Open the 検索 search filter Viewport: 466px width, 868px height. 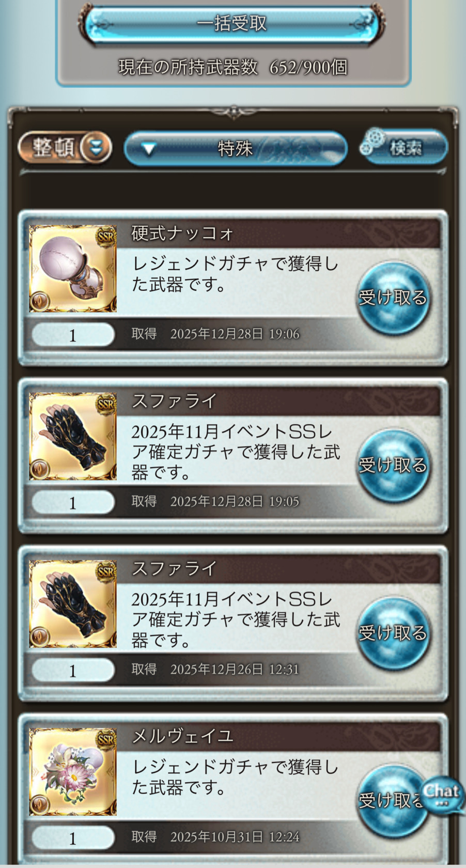point(404,147)
